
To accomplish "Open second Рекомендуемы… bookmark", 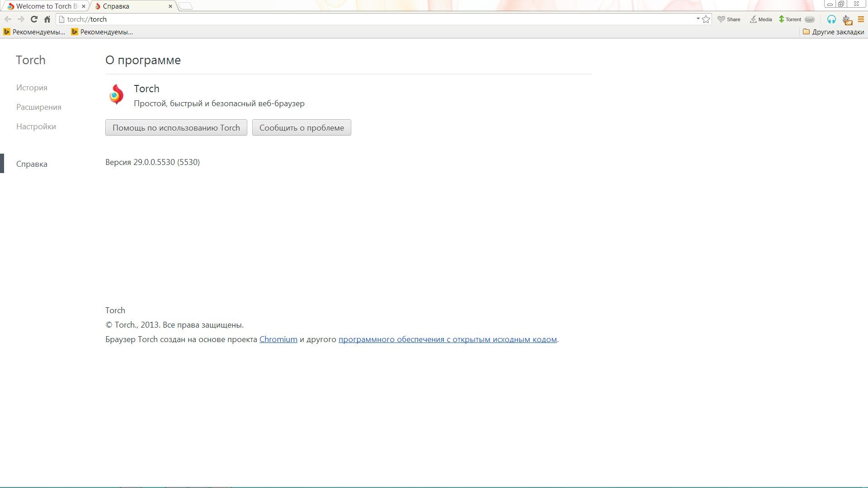I will (102, 32).
